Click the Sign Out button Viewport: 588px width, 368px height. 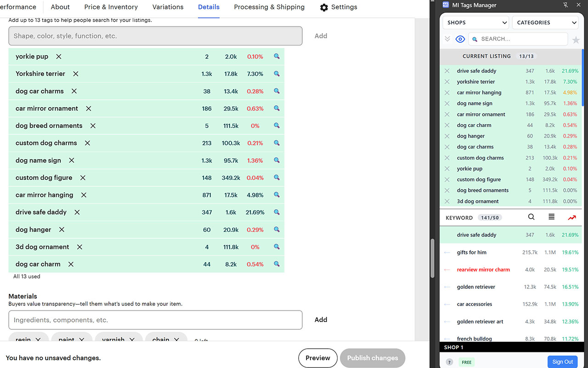point(562,362)
